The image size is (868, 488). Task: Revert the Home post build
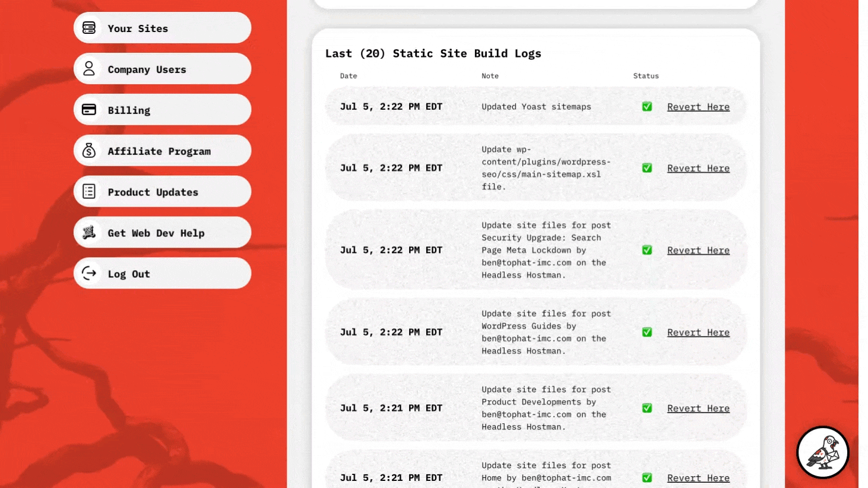point(698,477)
